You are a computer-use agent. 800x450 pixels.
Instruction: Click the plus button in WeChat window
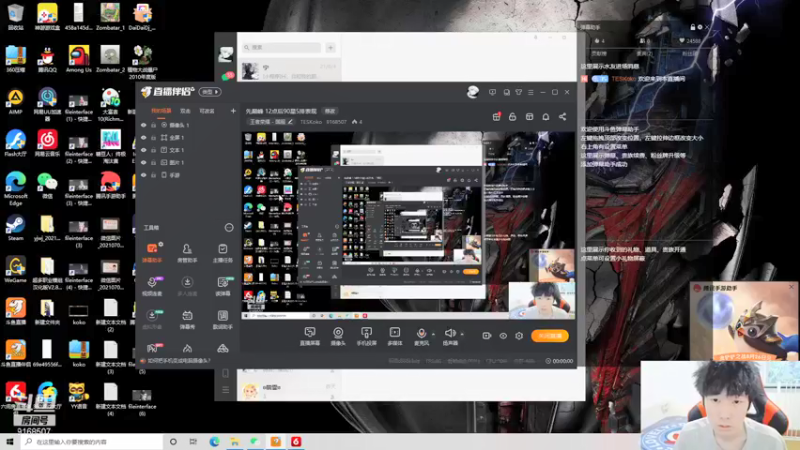tap(331, 47)
